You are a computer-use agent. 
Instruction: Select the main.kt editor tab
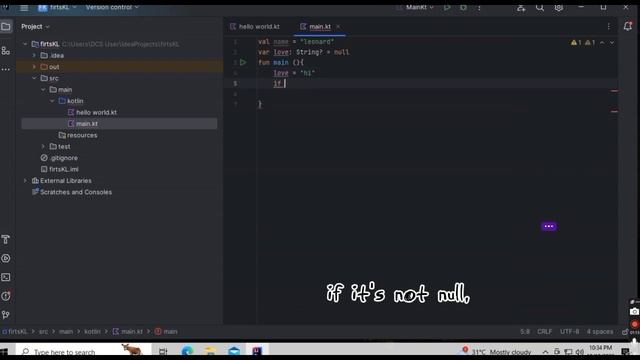coord(316,27)
